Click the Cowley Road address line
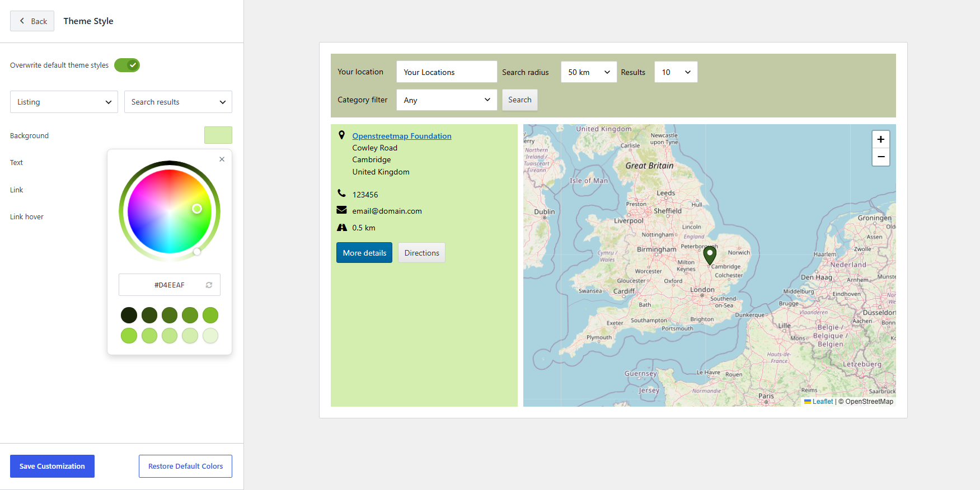 point(374,148)
